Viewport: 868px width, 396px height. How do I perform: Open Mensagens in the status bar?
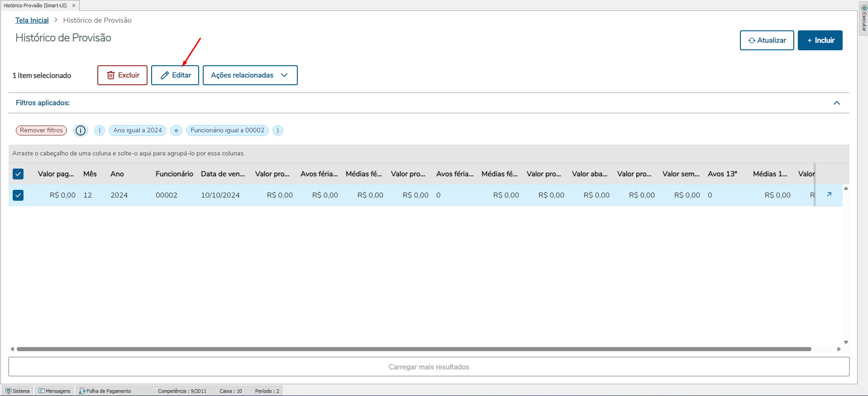54,391
